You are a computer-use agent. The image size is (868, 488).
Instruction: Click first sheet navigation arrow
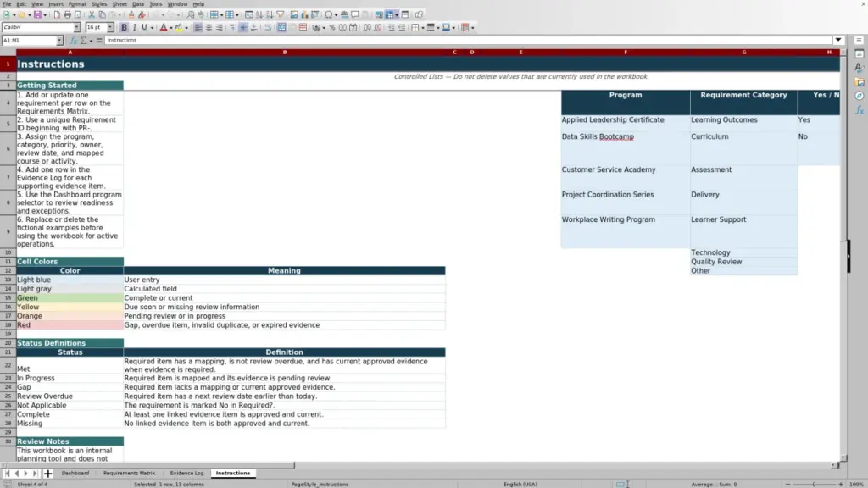tap(7, 474)
